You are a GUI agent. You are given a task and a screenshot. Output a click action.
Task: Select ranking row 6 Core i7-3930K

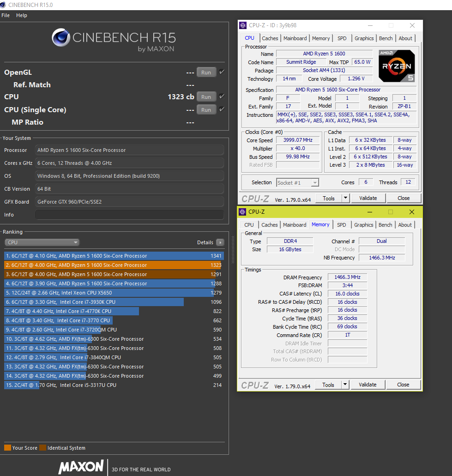click(x=114, y=302)
